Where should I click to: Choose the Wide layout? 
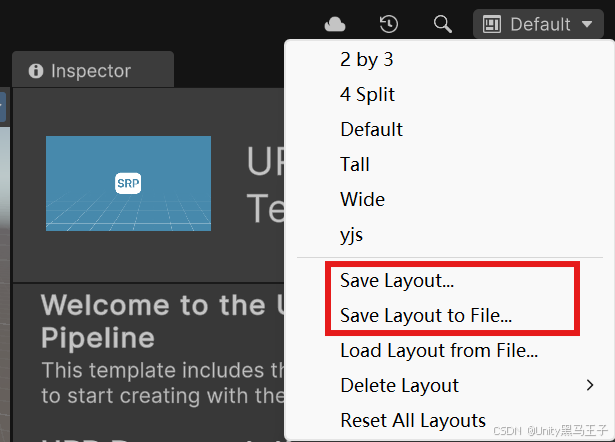[449, 199]
